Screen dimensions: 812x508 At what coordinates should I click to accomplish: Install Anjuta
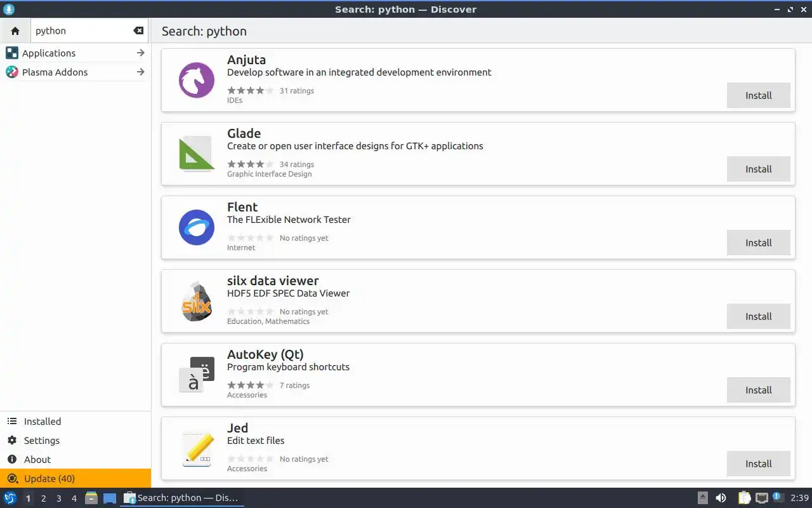point(758,95)
